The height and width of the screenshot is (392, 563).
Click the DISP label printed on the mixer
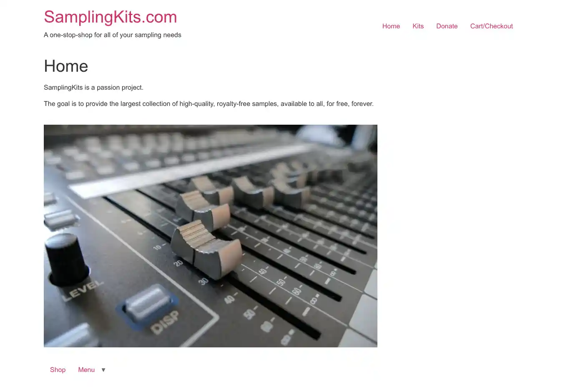165,322
